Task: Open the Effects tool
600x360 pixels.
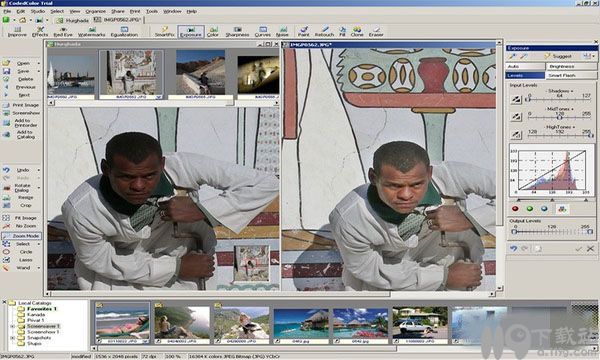Action: point(40,32)
